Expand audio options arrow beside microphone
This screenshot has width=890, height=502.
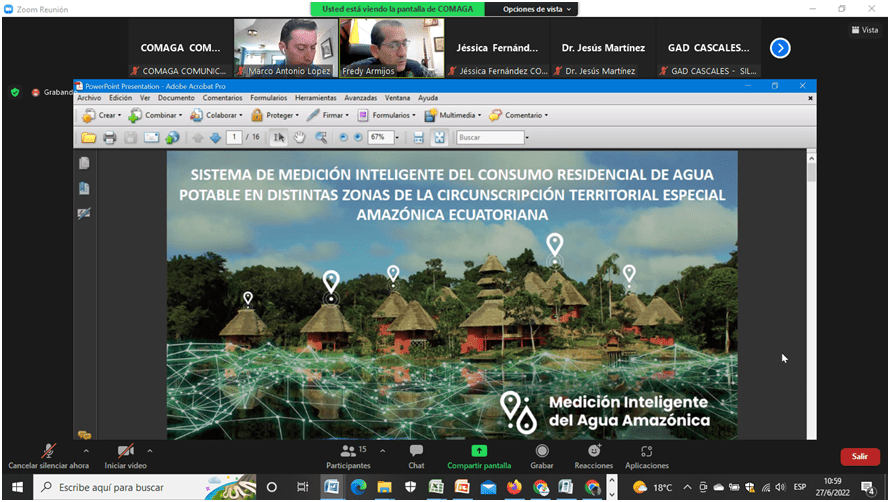point(86,451)
